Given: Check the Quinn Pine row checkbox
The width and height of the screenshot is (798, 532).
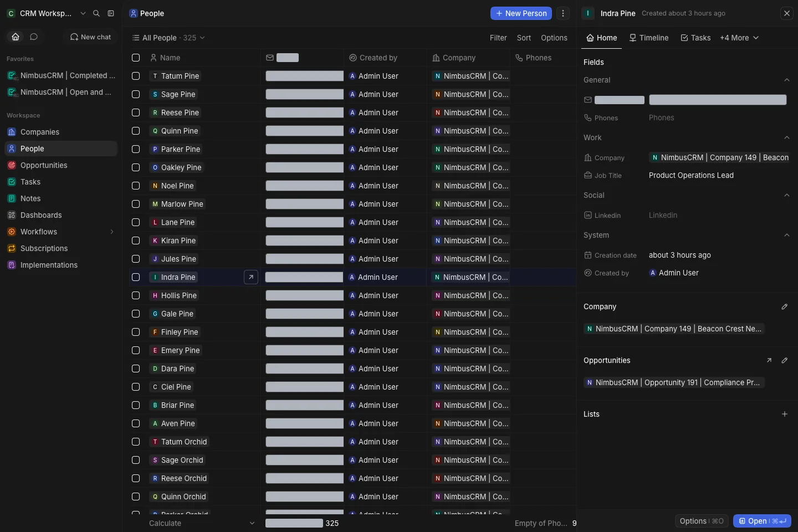Looking at the screenshot, I should (x=136, y=131).
